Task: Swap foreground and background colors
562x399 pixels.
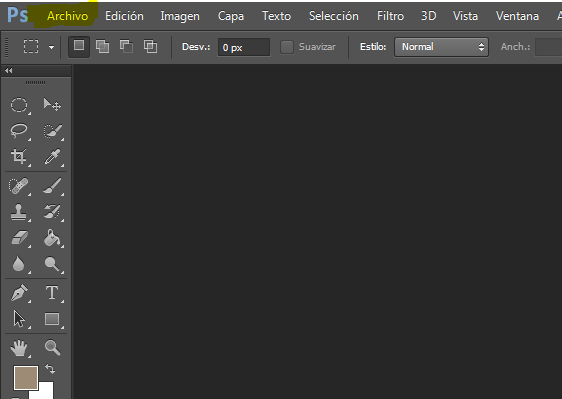Action: pos(50,369)
